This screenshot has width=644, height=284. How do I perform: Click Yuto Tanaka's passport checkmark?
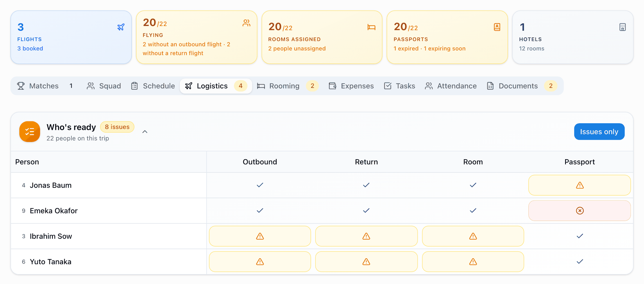click(580, 261)
